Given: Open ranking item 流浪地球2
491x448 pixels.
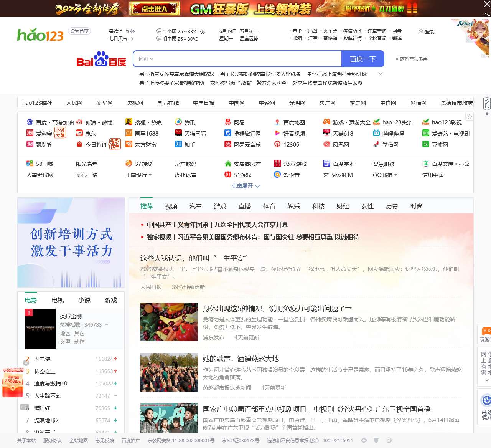Looking at the screenshot, I should coord(46,420).
